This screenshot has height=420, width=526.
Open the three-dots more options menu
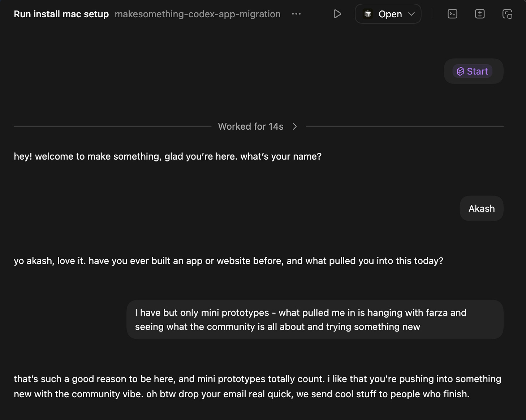[x=296, y=14]
